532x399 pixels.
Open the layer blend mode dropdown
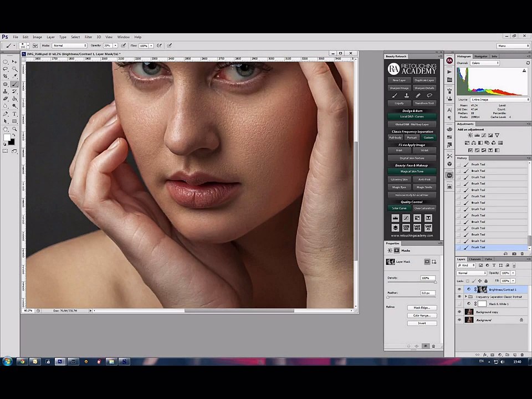(472, 273)
